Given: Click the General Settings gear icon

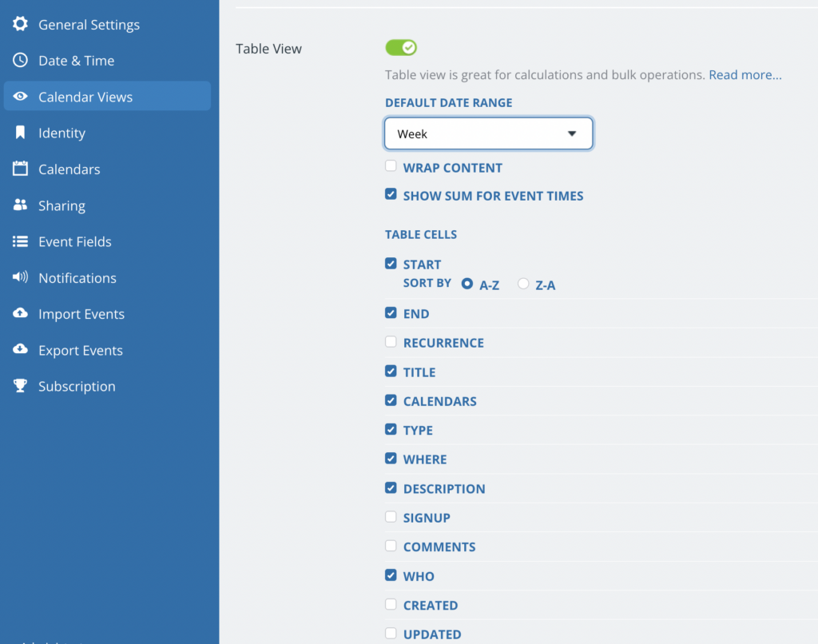Looking at the screenshot, I should 20,23.
